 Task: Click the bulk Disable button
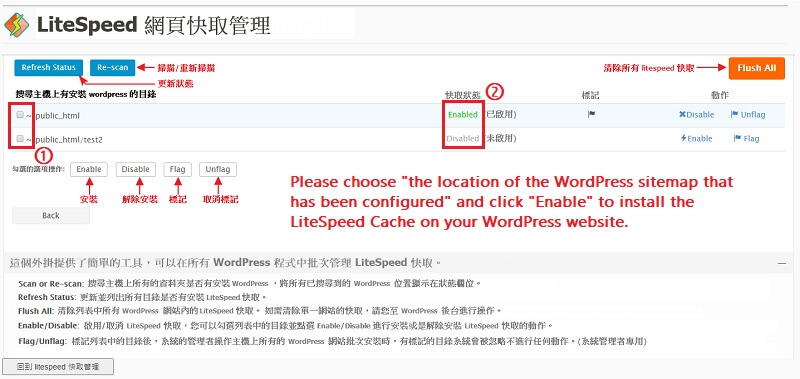click(136, 169)
